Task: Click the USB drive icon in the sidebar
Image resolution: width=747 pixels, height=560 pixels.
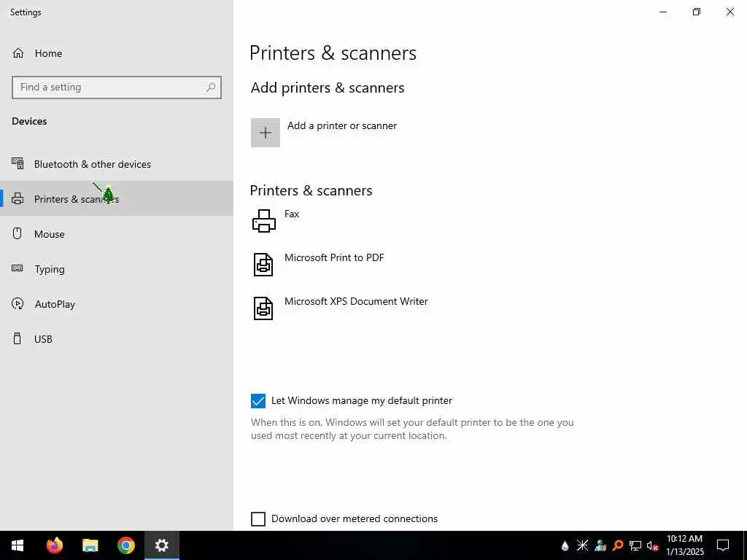Action: point(18,338)
